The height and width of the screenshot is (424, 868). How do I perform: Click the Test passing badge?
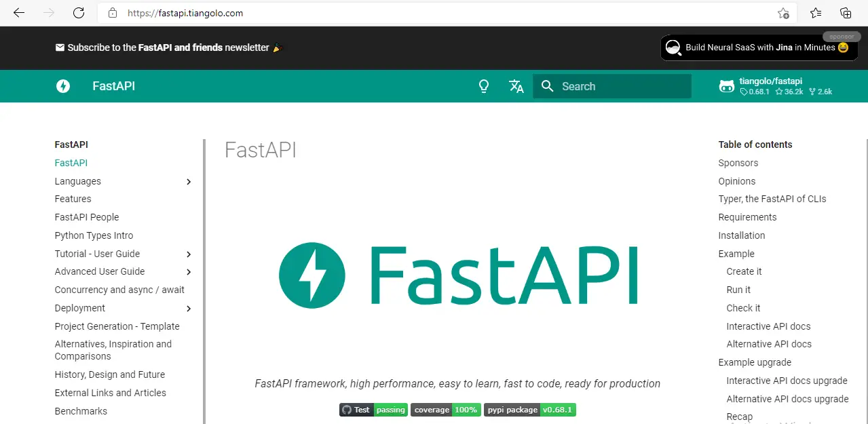pos(373,410)
